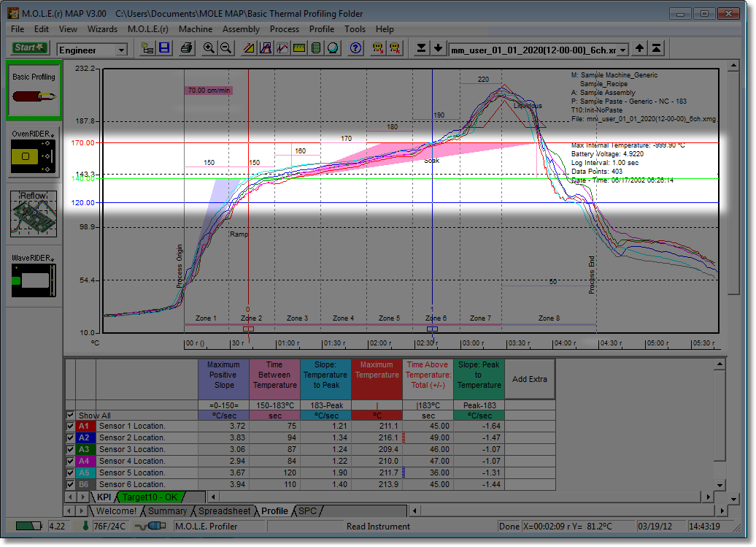Click the blue X-cursor marker on time axis
The width and height of the screenshot is (756, 547).
click(433, 329)
